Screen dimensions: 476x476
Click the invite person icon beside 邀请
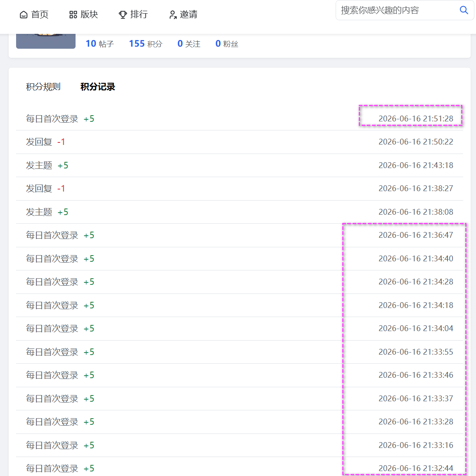[x=173, y=14]
